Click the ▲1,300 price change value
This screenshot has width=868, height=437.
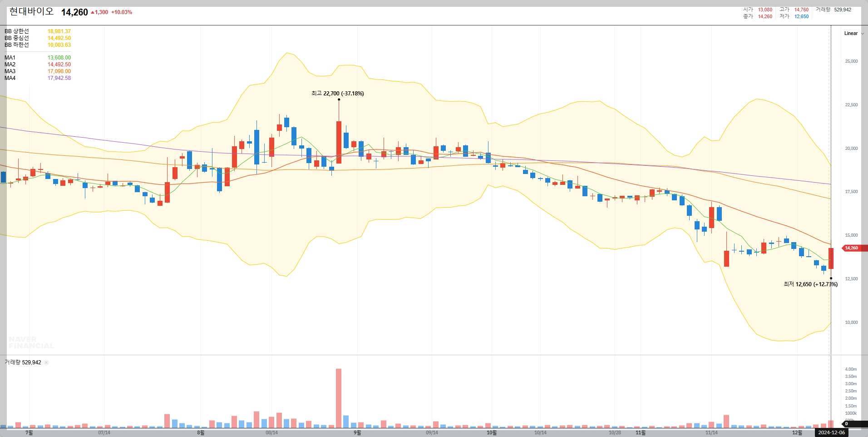[x=99, y=12]
